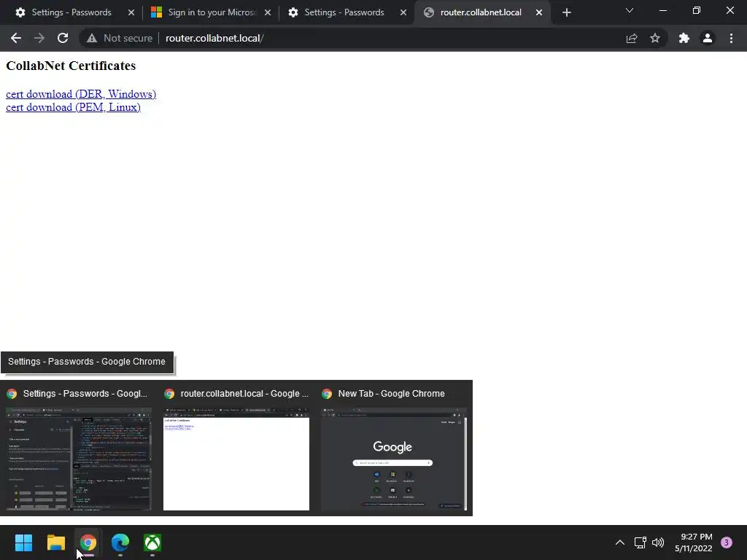
Task: Open the Xbox app from taskbar
Action: [152, 542]
